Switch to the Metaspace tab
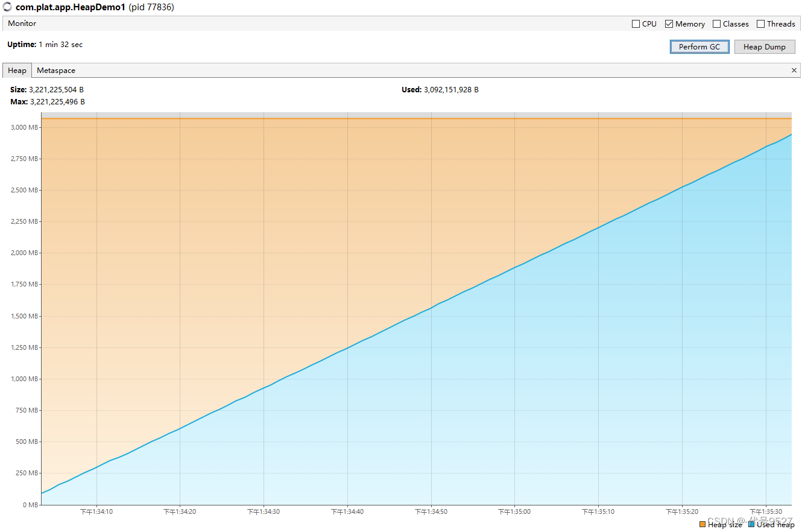The height and width of the screenshot is (532, 802). pyautogui.click(x=56, y=71)
